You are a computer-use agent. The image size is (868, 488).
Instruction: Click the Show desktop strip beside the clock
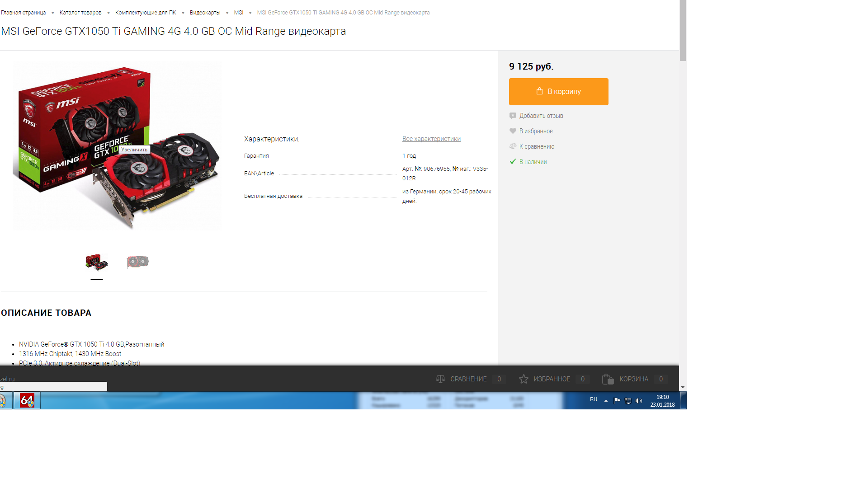pyautogui.click(x=684, y=401)
